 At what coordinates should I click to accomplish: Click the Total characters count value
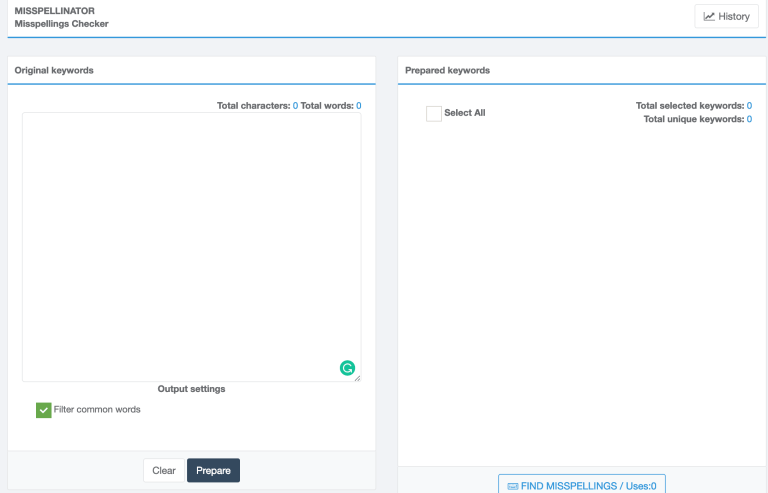tap(295, 106)
